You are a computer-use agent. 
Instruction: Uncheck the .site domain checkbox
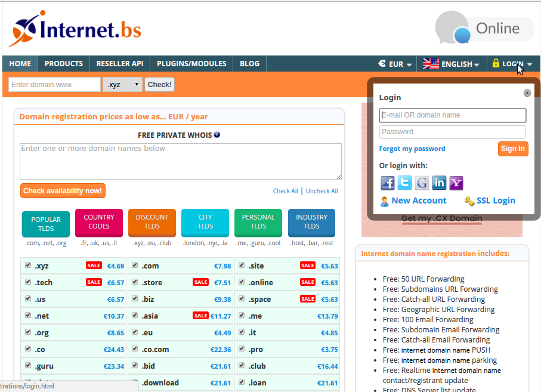[242, 266]
